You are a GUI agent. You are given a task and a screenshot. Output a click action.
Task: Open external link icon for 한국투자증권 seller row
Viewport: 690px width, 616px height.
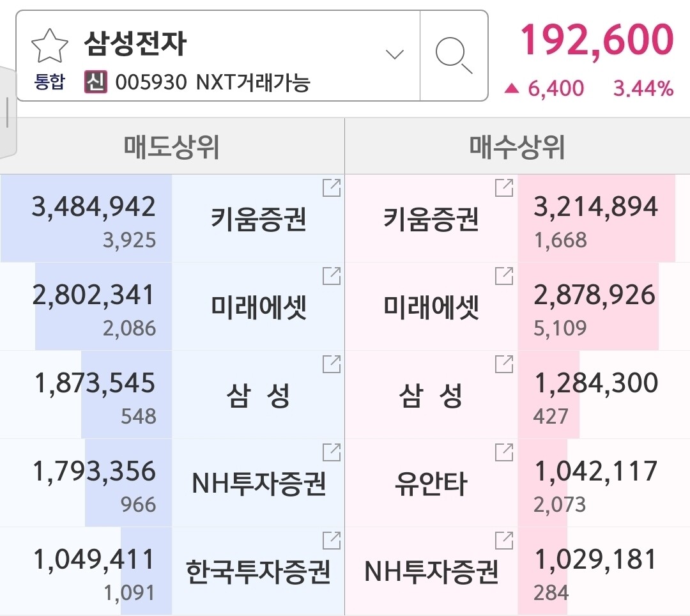(x=332, y=541)
